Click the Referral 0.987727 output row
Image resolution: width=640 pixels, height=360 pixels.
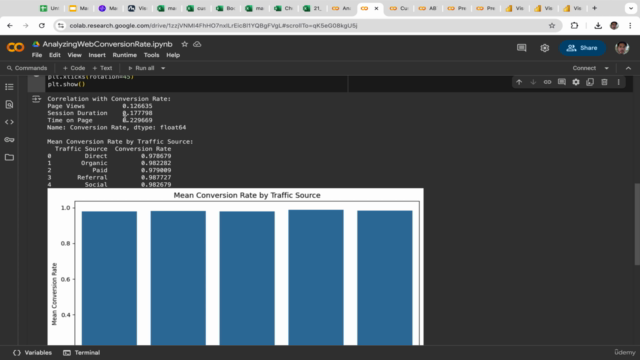(x=109, y=178)
